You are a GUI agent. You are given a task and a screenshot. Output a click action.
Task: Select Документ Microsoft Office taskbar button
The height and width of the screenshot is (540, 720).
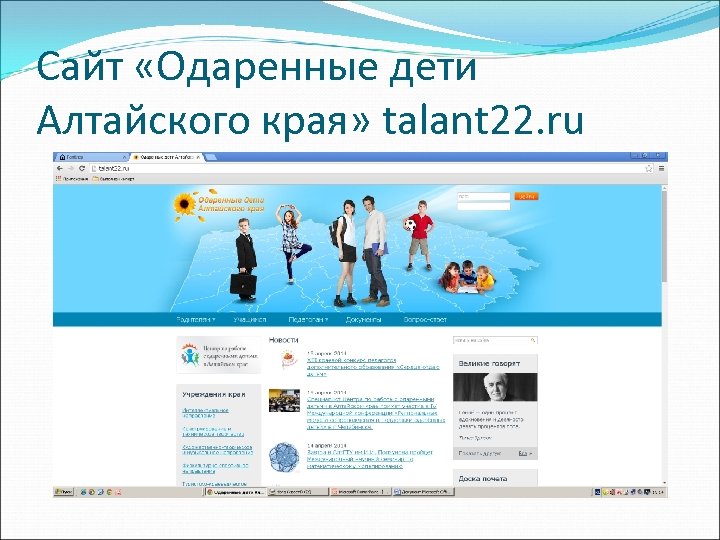423,492
